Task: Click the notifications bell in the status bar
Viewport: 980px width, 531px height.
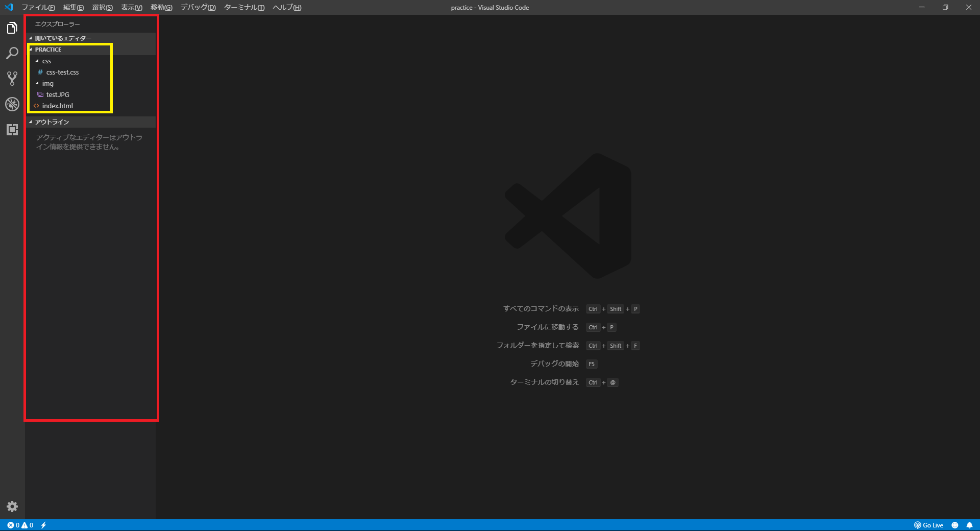Action: [x=970, y=525]
